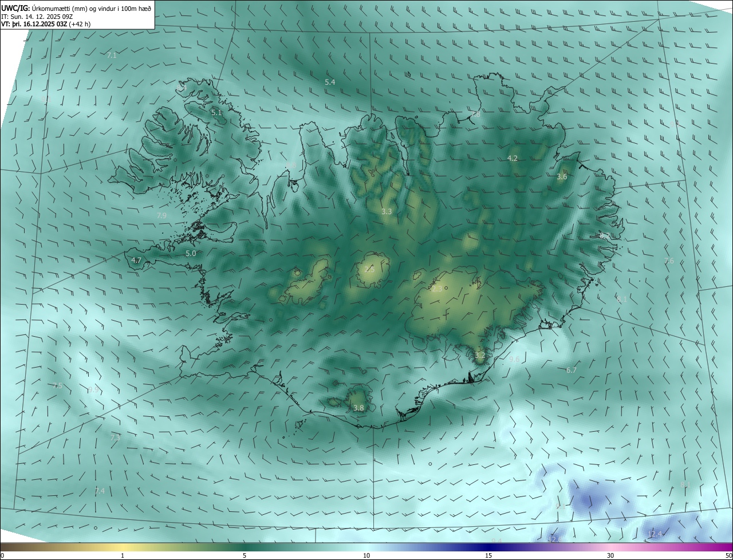The image size is (733, 560).
Task: Click the 7.8 value on the north coast
Action: tap(475, 115)
